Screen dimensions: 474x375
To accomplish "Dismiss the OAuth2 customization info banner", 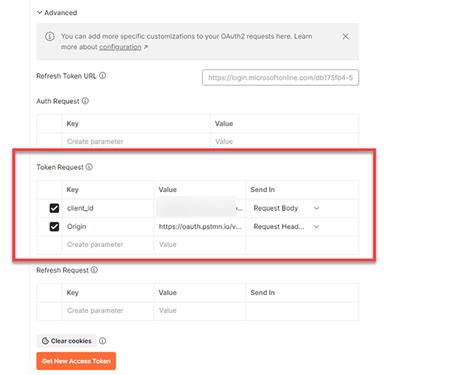I will pos(346,36).
